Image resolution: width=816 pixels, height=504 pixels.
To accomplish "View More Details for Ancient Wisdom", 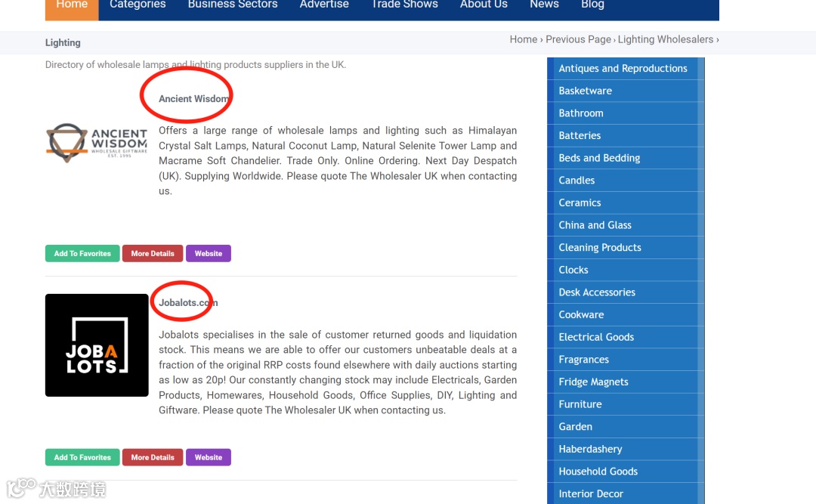I will coord(153,254).
